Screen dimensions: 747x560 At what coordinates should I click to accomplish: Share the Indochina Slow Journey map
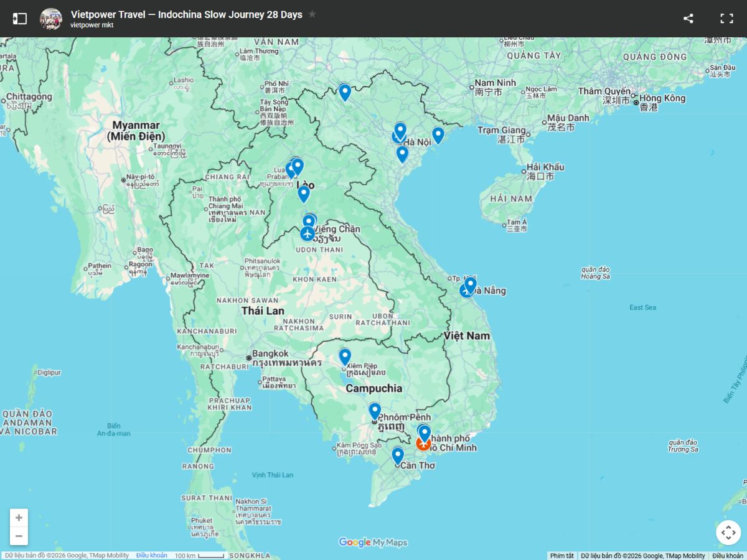(688, 19)
